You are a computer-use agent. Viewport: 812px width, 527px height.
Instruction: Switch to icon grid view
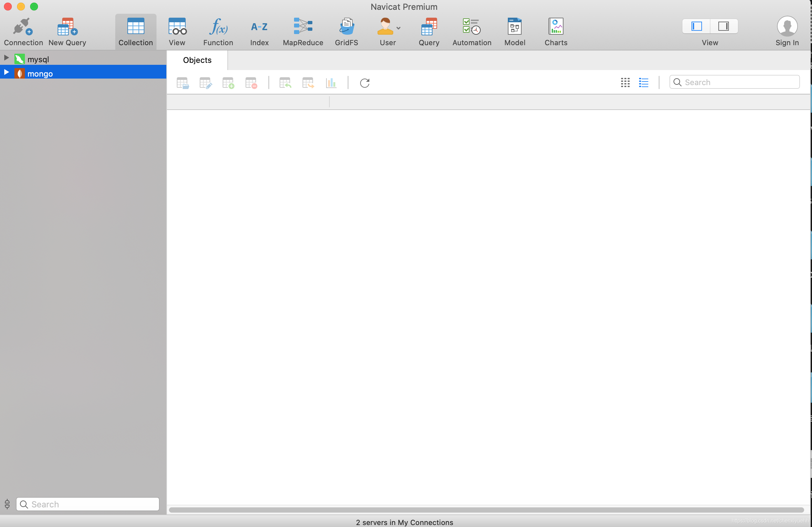[625, 82]
